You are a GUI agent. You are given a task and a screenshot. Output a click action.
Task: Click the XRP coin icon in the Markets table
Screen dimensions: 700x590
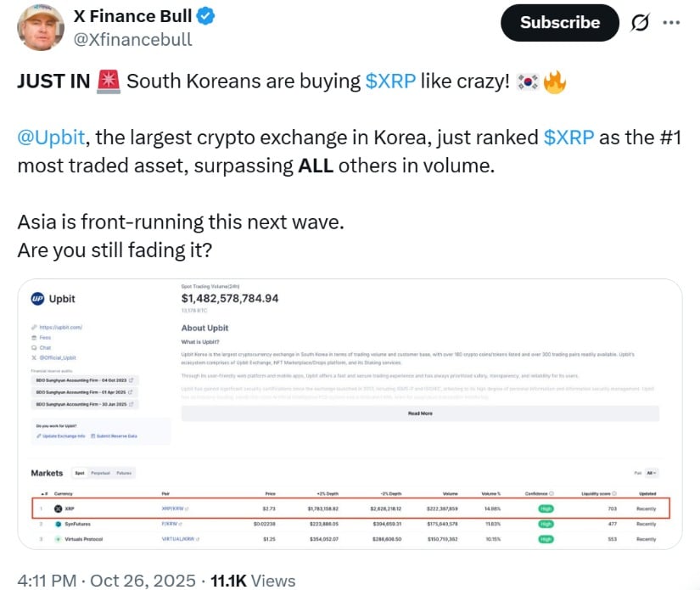coord(58,509)
